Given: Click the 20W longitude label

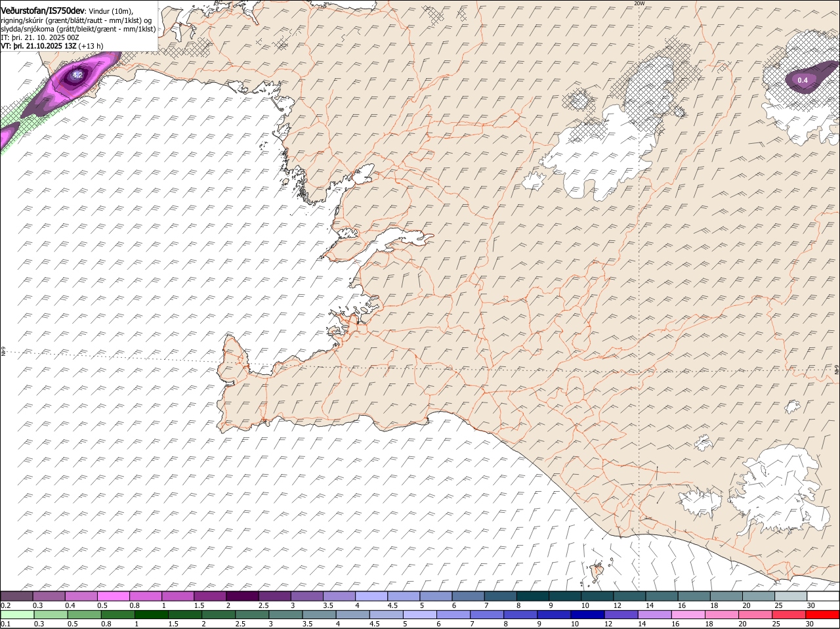Looking at the screenshot, I should (640, 3).
